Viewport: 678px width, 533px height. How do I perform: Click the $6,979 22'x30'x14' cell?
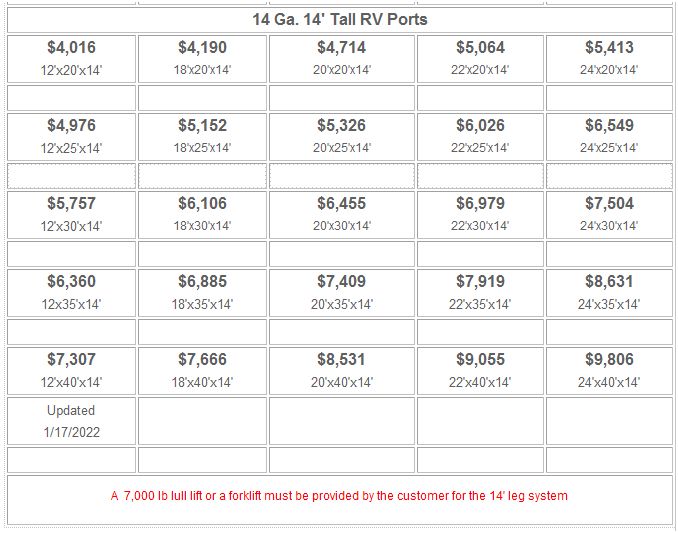480,215
